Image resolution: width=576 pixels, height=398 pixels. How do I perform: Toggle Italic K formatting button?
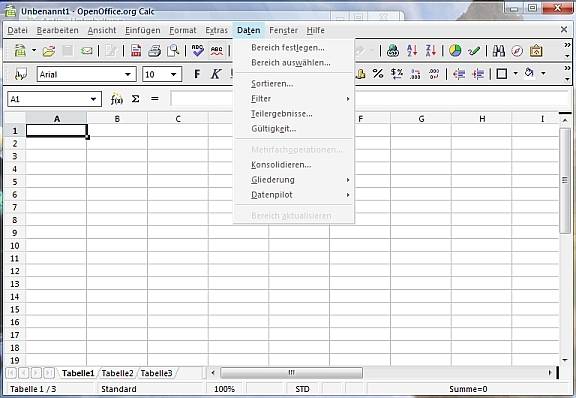point(216,74)
